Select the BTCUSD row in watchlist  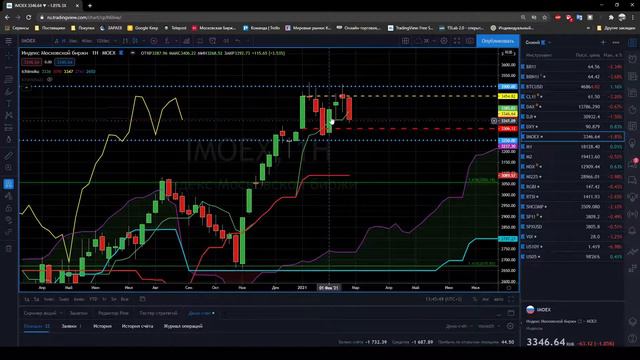click(572, 87)
